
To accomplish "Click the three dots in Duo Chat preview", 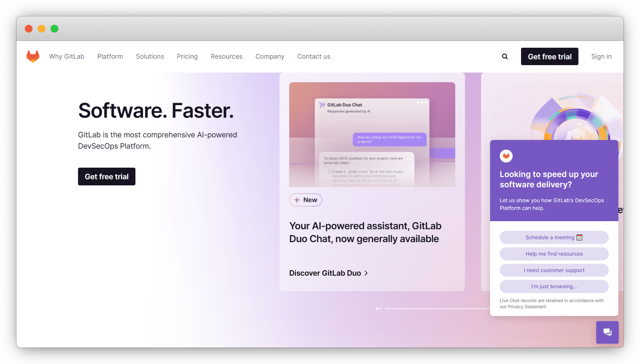I will tap(422, 103).
